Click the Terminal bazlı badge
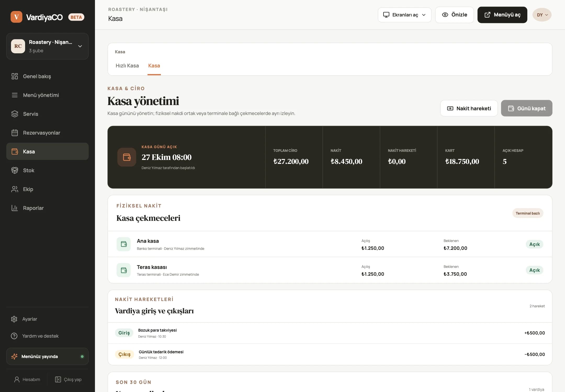Image resolution: width=565 pixels, height=392 pixels. pyautogui.click(x=528, y=213)
